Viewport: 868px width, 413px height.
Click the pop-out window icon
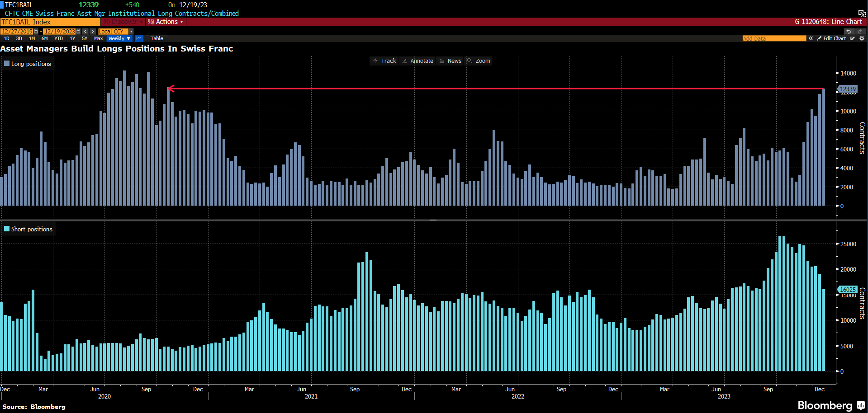pyautogui.click(x=862, y=13)
